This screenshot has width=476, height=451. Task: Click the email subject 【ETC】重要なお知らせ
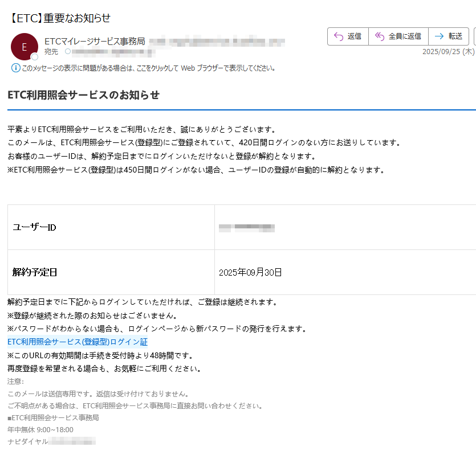coord(59,18)
